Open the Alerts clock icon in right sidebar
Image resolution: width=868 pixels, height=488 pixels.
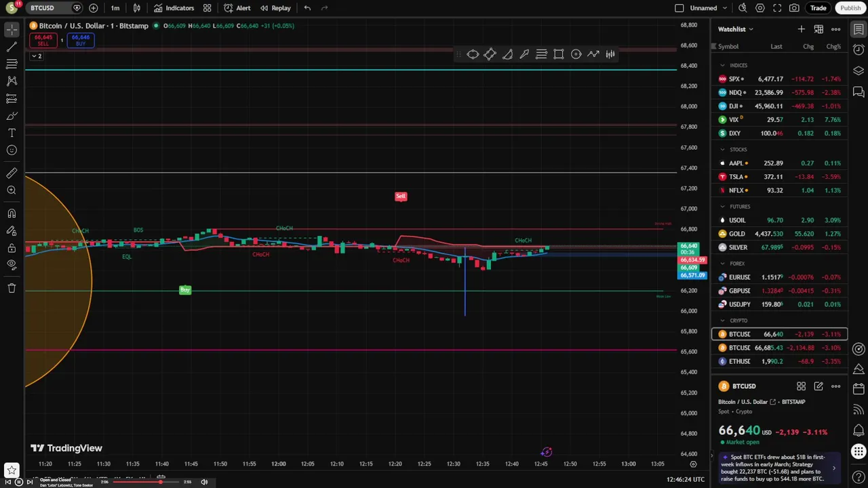tap(859, 50)
